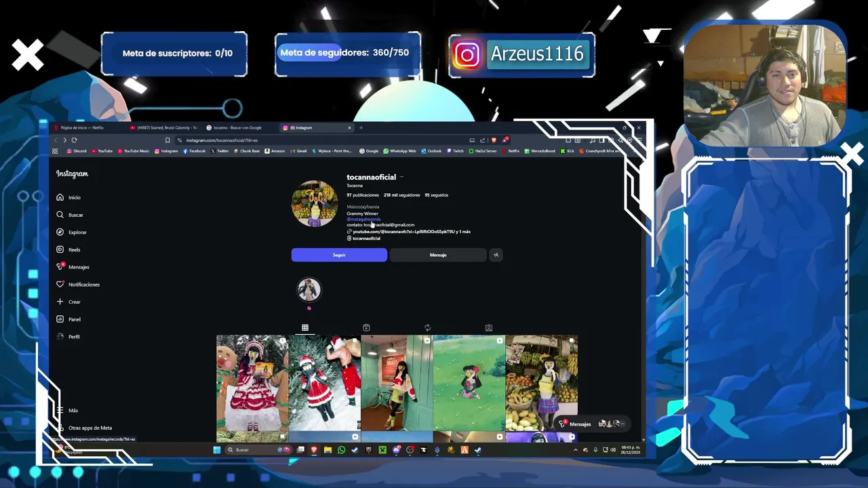
Task: Open the tocannaoficial Threads link
Action: tap(363, 239)
